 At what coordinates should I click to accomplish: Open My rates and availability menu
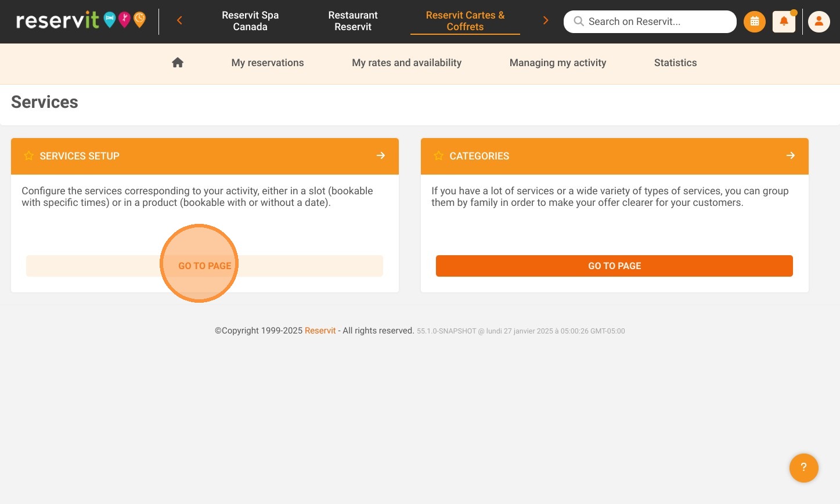coord(407,63)
